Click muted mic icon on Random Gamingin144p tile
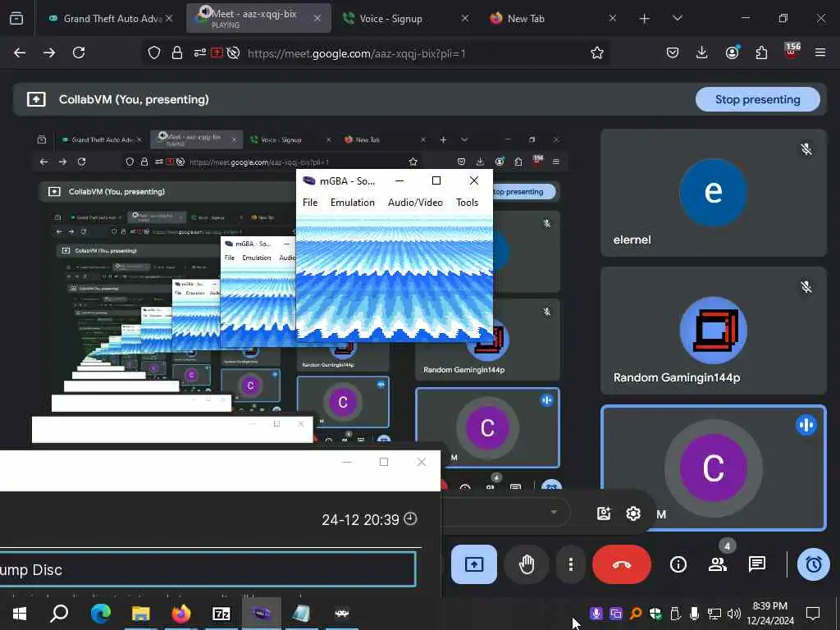The height and width of the screenshot is (630, 840). (806, 287)
